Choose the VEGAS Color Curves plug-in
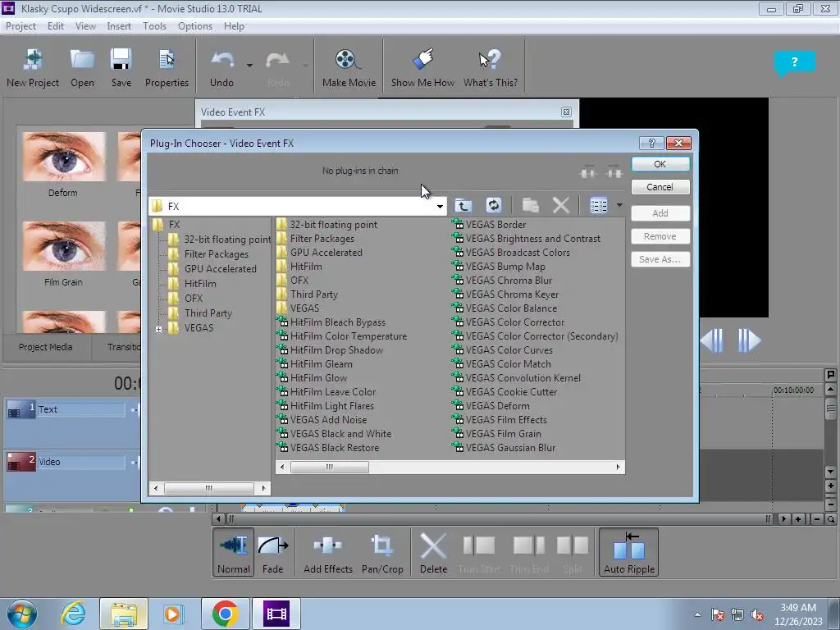The height and width of the screenshot is (630, 840). 503,350
